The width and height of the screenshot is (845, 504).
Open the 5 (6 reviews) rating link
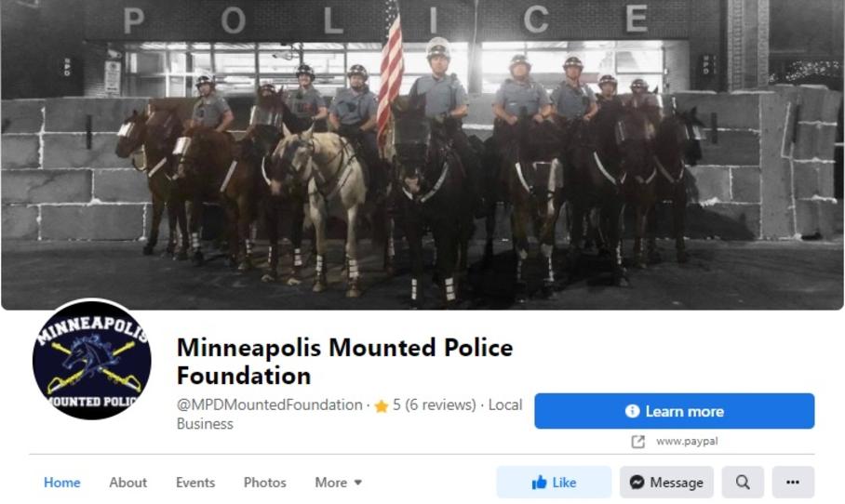435,405
